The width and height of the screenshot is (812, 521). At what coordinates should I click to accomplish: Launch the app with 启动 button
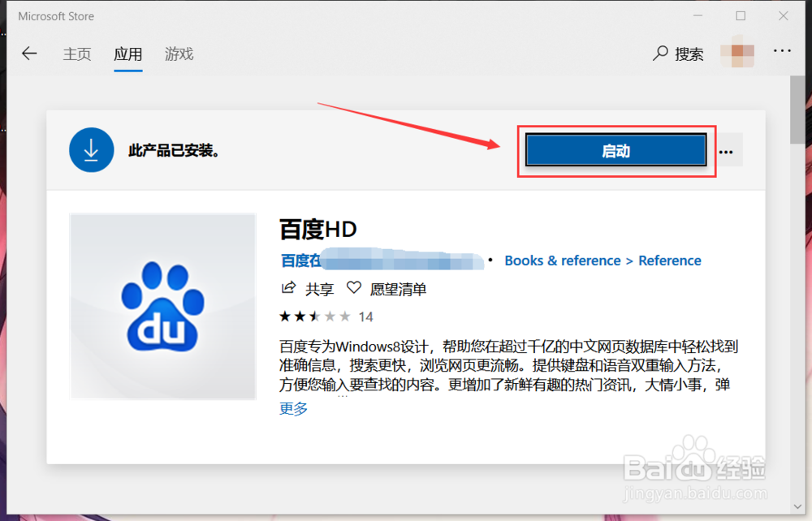(x=615, y=151)
